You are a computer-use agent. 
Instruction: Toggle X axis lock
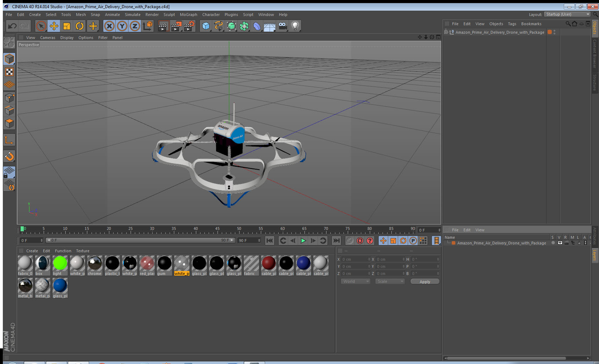[x=109, y=26]
